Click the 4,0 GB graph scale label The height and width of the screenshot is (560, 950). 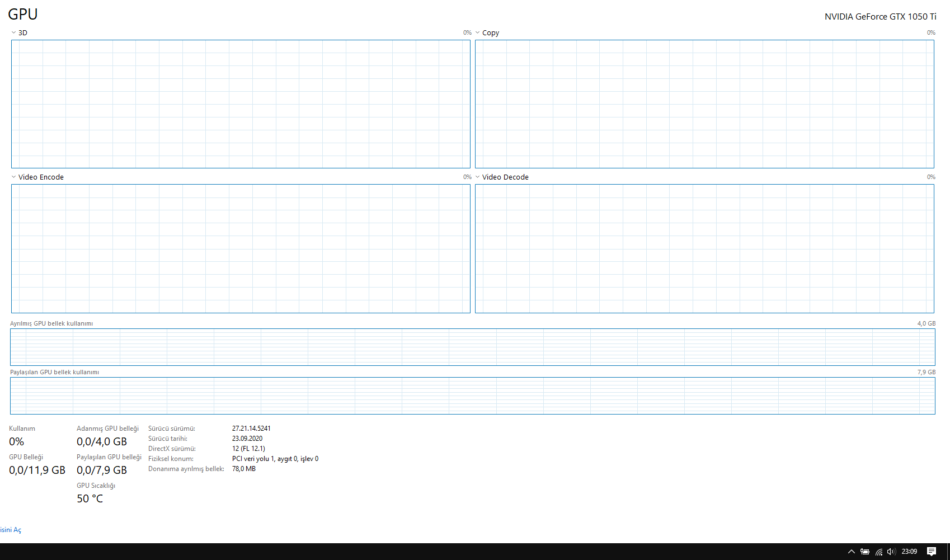(927, 323)
